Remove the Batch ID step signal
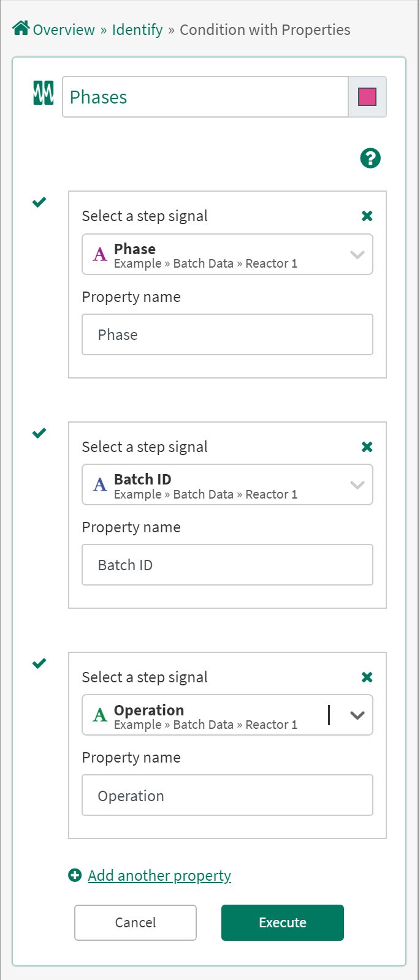This screenshot has height=980, width=420. click(367, 447)
